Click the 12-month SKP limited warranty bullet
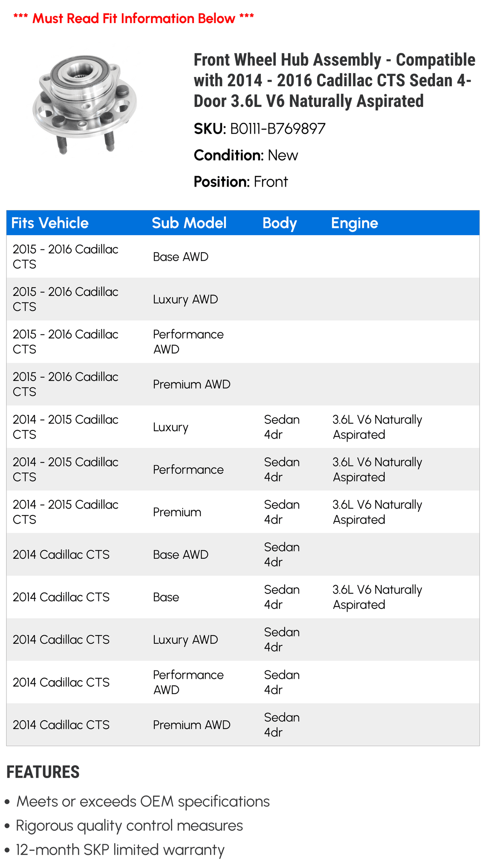Screen dimensions: 486x868 (x=120, y=850)
